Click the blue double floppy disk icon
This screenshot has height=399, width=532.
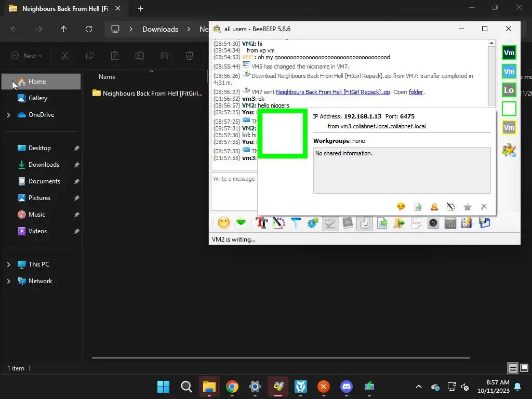click(485, 223)
